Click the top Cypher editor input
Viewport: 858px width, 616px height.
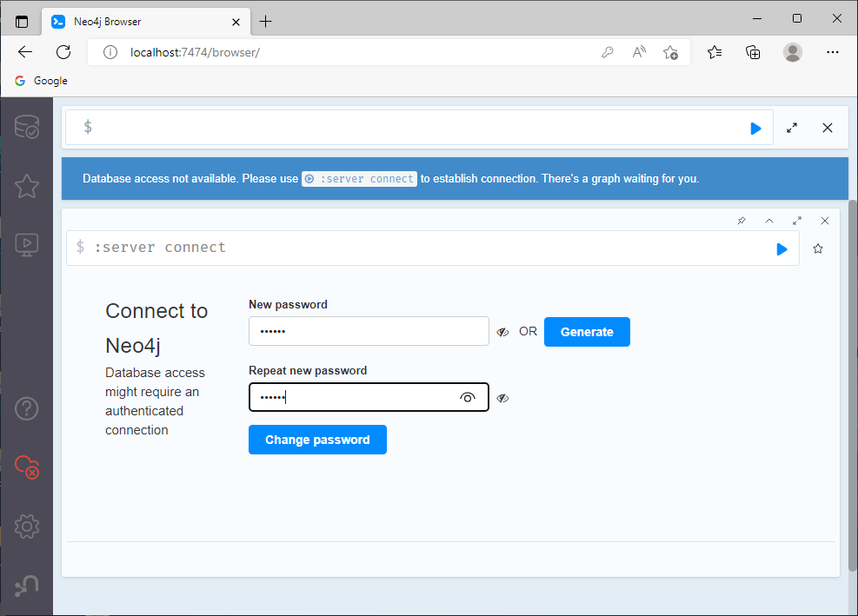click(419, 128)
